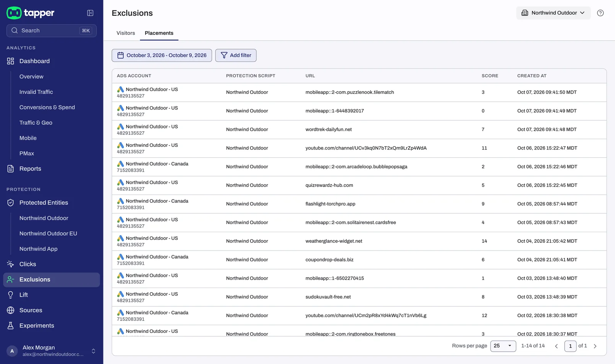Click the Clicks cursor icon
Screen dimensions: 615x364
tap(11, 264)
